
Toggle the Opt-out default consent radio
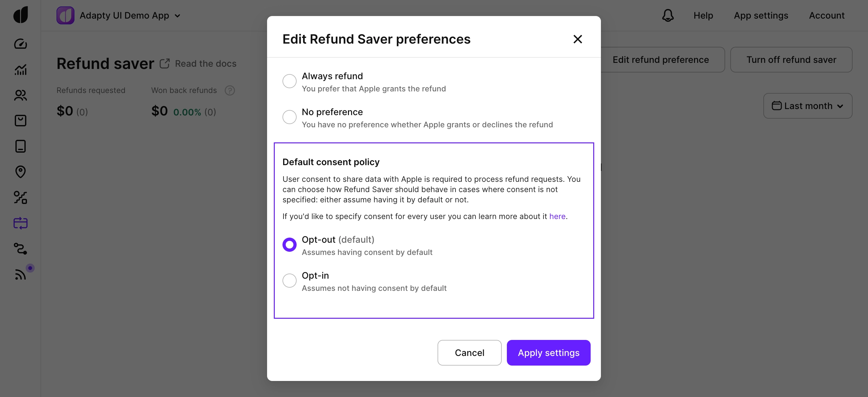tap(289, 244)
